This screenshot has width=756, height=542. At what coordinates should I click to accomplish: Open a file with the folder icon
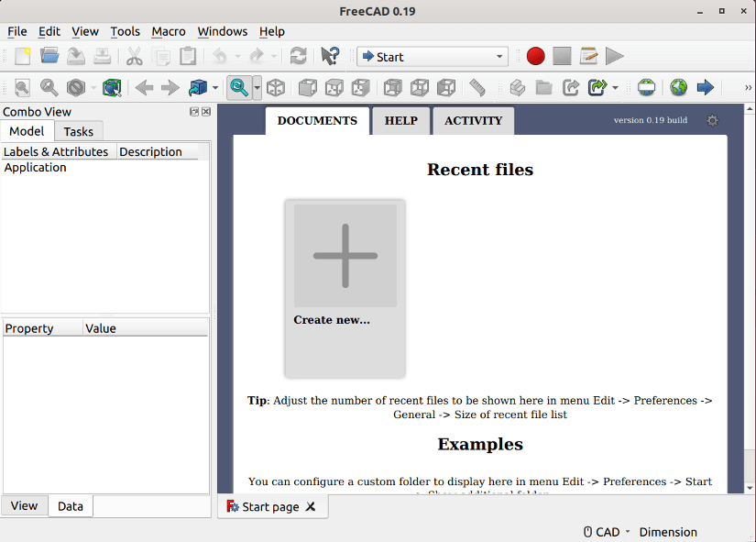pyautogui.click(x=49, y=57)
